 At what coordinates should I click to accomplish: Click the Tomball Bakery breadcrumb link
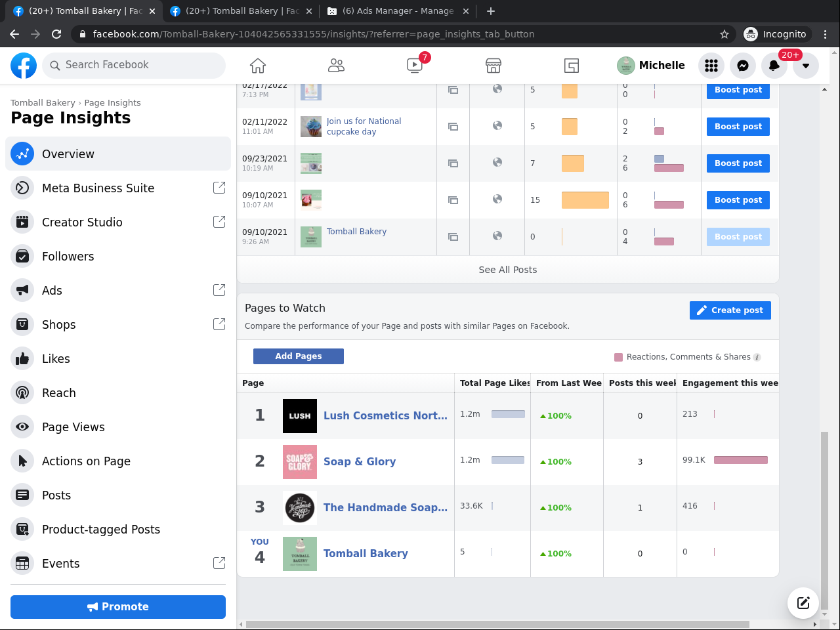click(x=43, y=102)
